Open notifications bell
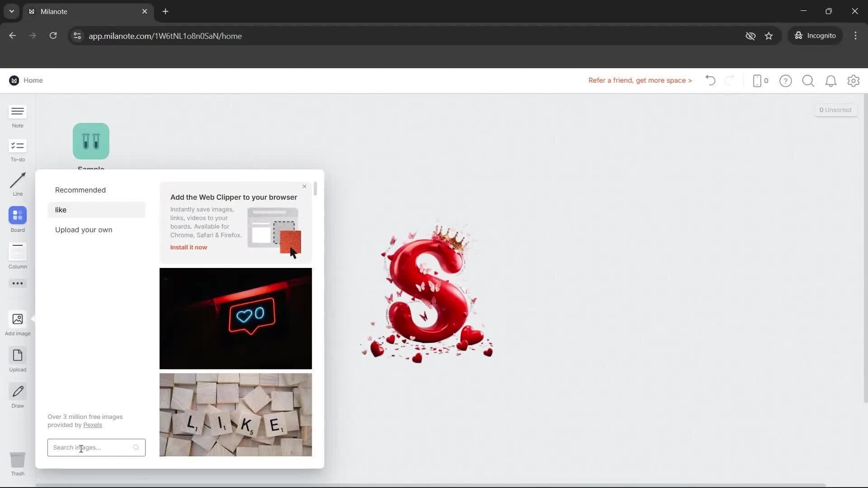The height and width of the screenshot is (488, 868). coord(830,81)
